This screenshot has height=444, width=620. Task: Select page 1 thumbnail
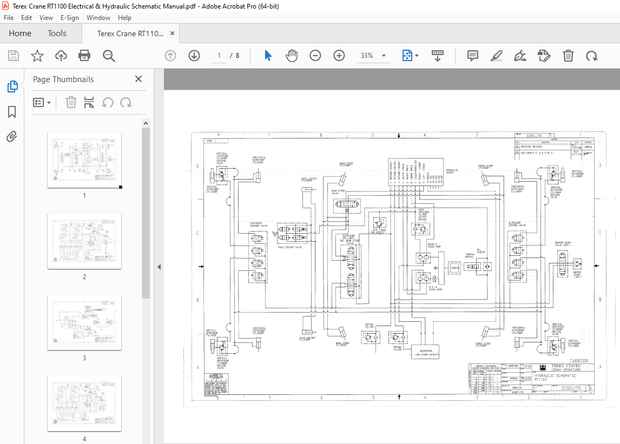tap(84, 160)
